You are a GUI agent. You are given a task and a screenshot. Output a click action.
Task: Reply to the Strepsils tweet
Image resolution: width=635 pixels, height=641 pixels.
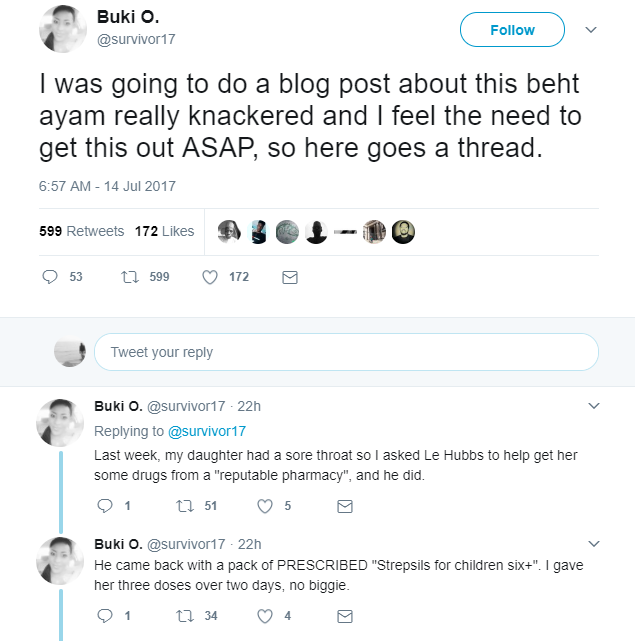click(105, 616)
